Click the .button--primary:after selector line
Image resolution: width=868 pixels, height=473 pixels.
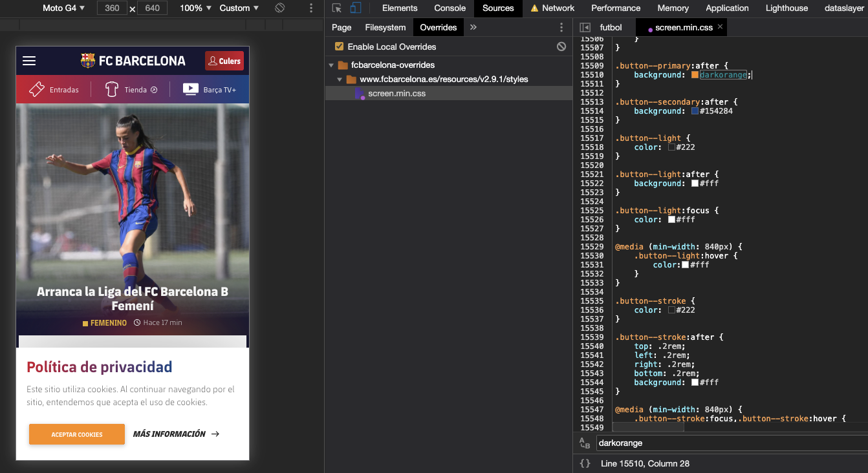tap(671, 66)
